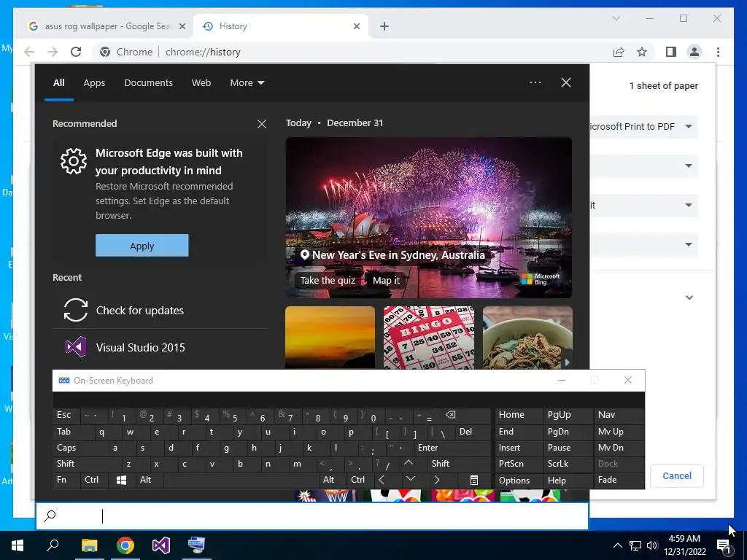Open the Check for updates recent item
This screenshot has height=560, width=747.
(160, 310)
